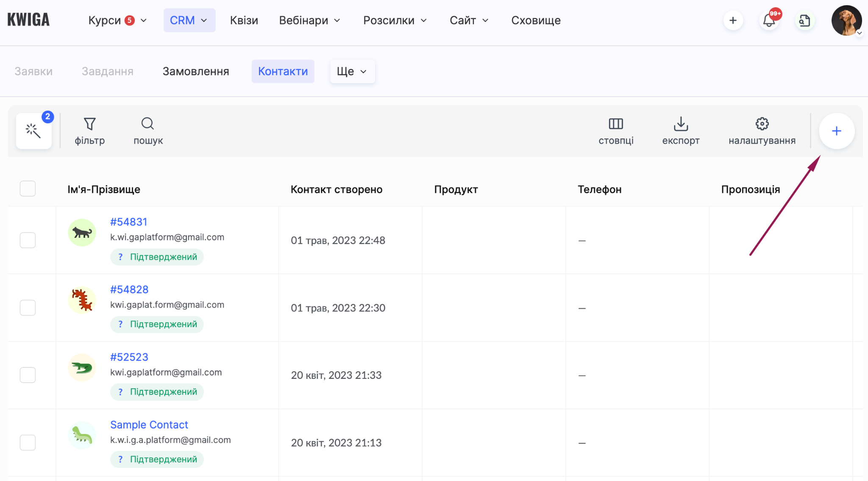Open the search magnifier tool

click(x=148, y=131)
